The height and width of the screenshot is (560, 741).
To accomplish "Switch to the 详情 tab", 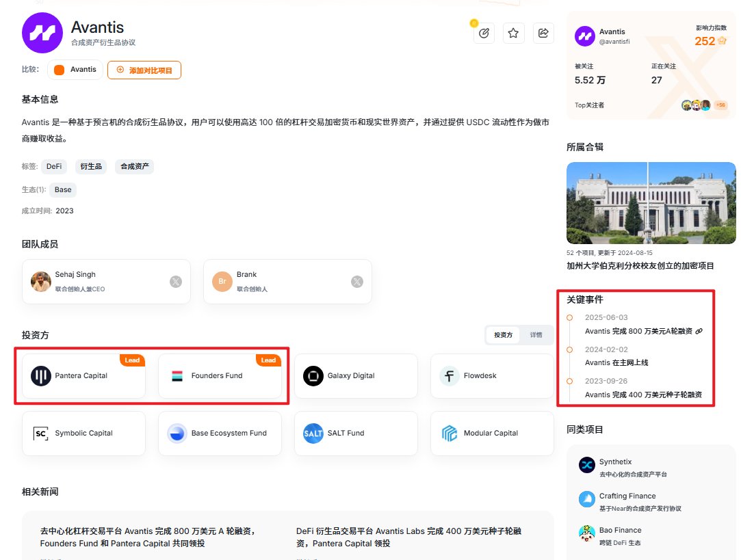I will [536, 335].
